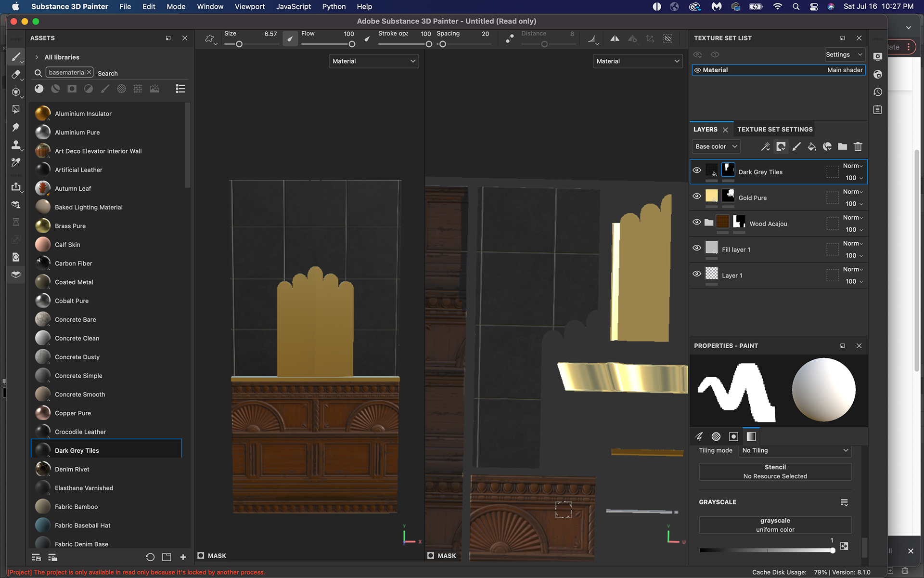Image resolution: width=924 pixels, height=578 pixels.
Task: Hide the Dark Grey Tiles layer
Action: [697, 170]
